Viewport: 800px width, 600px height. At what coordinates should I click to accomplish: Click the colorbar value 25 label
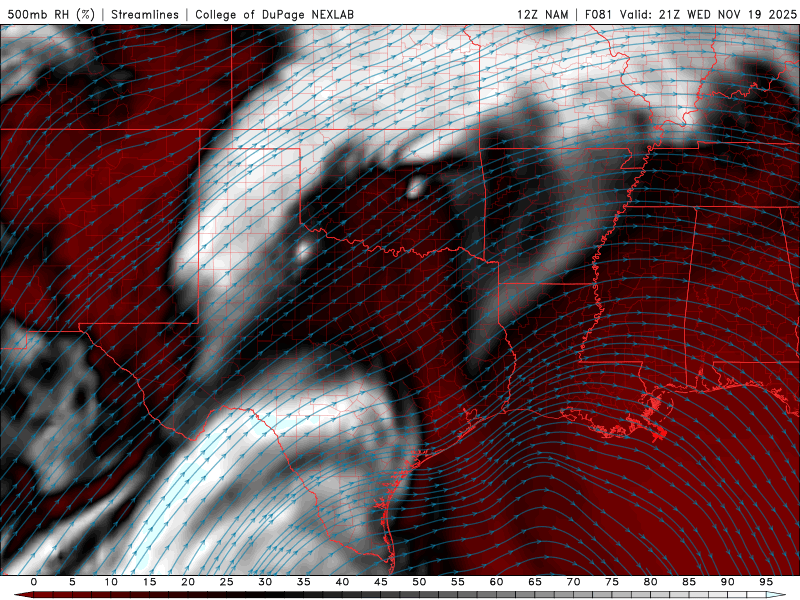click(x=227, y=582)
